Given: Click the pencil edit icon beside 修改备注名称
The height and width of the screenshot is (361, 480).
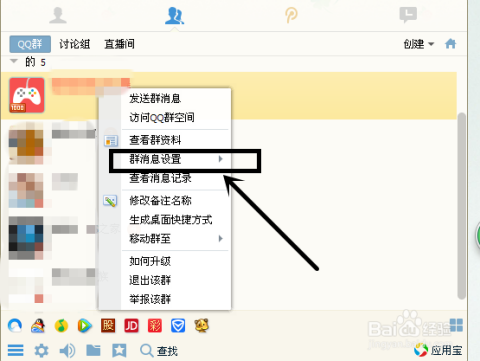Looking at the screenshot, I should (110, 201).
